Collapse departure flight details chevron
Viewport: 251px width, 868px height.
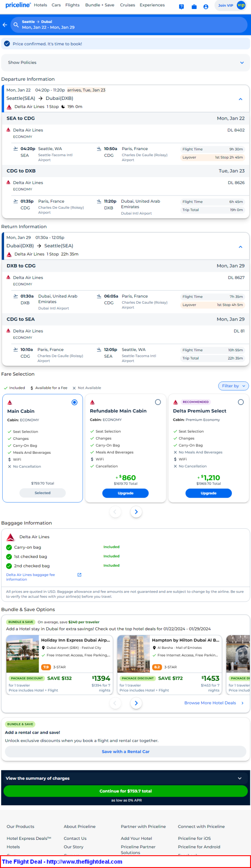click(241, 99)
